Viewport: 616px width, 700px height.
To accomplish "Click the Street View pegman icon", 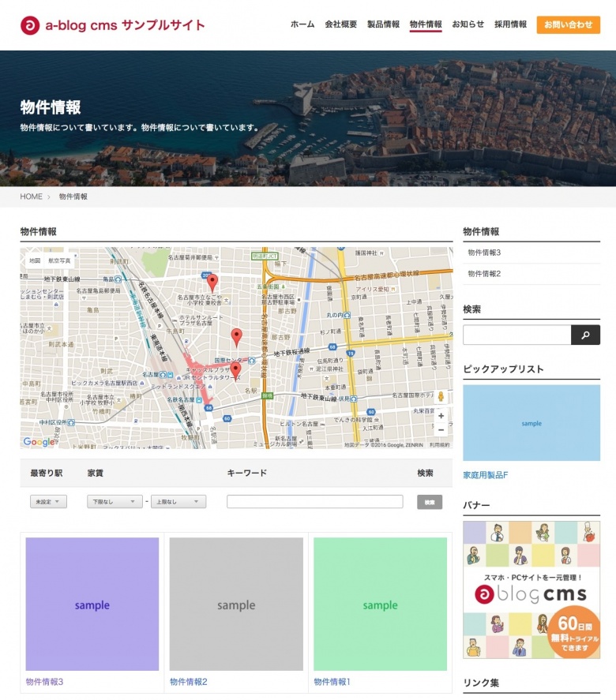I will coord(441,397).
